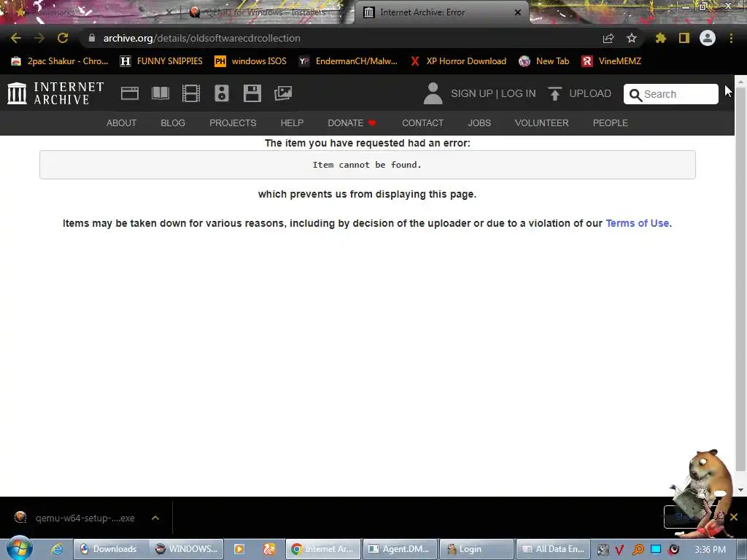Open the FUNNY SNIPPIES bookmark
The height and width of the screenshot is (560, 747).
(x=161, y=61)
